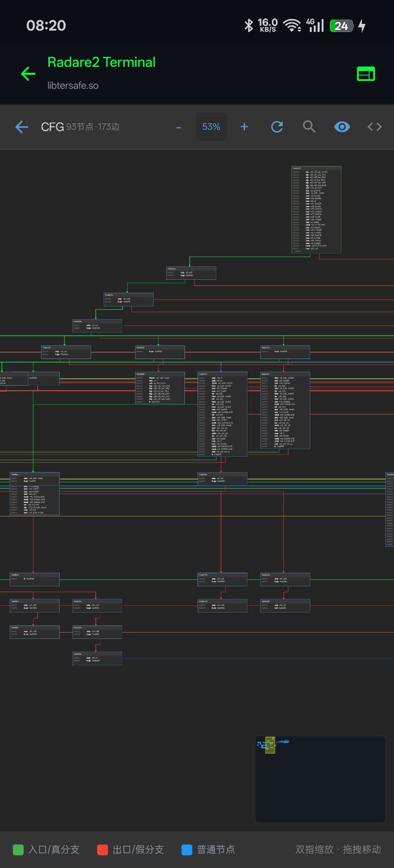Refresh the control flow graph
Viewport: 394px width, 868px height.
click(277, 127)
